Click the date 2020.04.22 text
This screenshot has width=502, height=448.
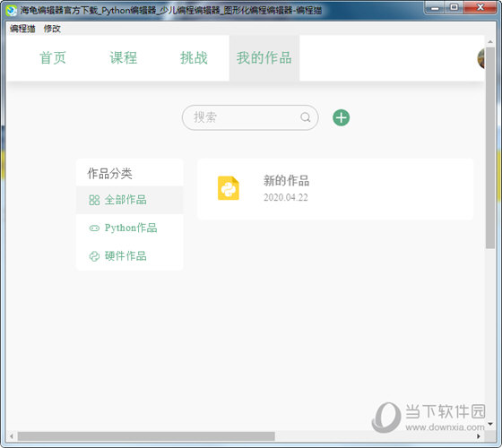coord(286,197)
